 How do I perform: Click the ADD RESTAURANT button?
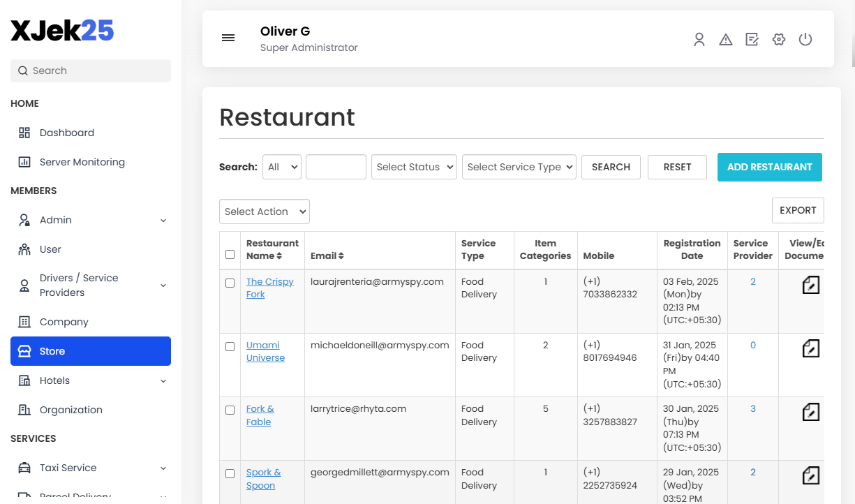tap(769, 167)
